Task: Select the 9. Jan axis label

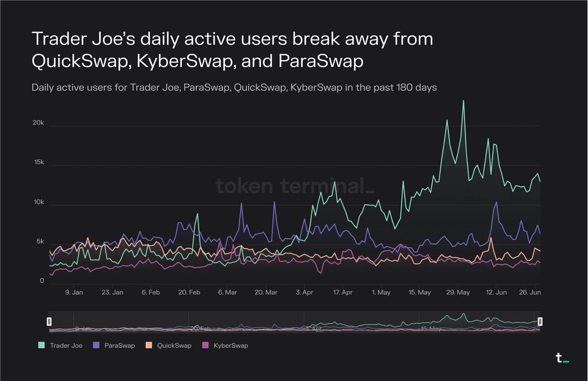Action: coord(73,292)
